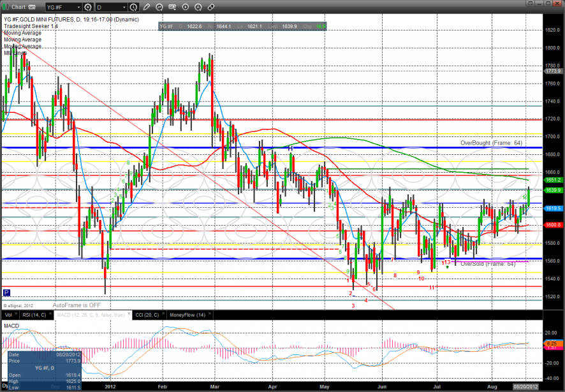Click the 08/20/2012 date marker on time axis
This screenshot has height=392, width=565.
[525, 387]
